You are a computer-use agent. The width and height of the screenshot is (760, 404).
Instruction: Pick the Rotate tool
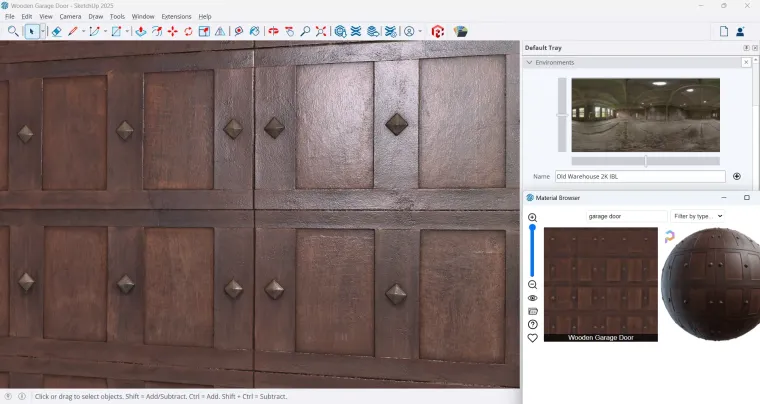(188, 31)
